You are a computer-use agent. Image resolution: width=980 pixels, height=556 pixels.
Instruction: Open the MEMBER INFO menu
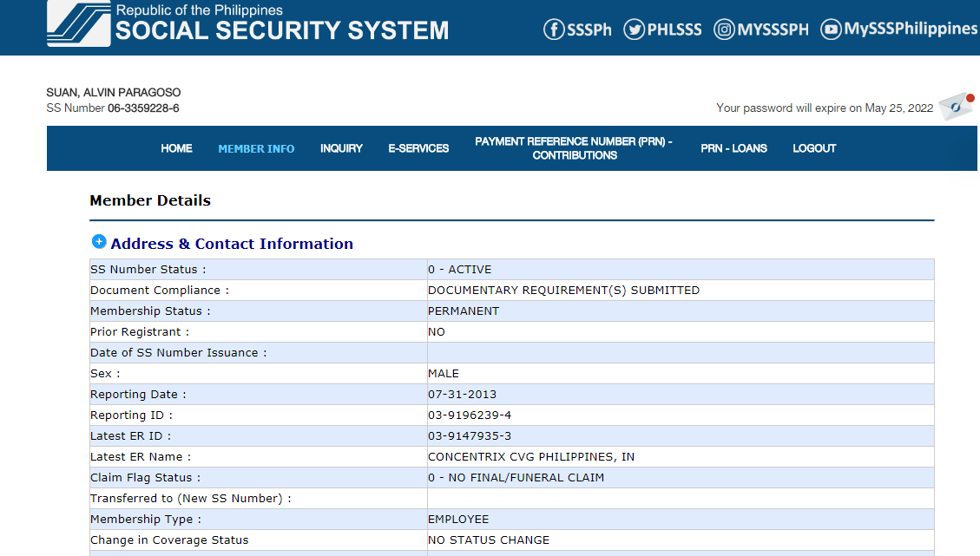[256, 148]
